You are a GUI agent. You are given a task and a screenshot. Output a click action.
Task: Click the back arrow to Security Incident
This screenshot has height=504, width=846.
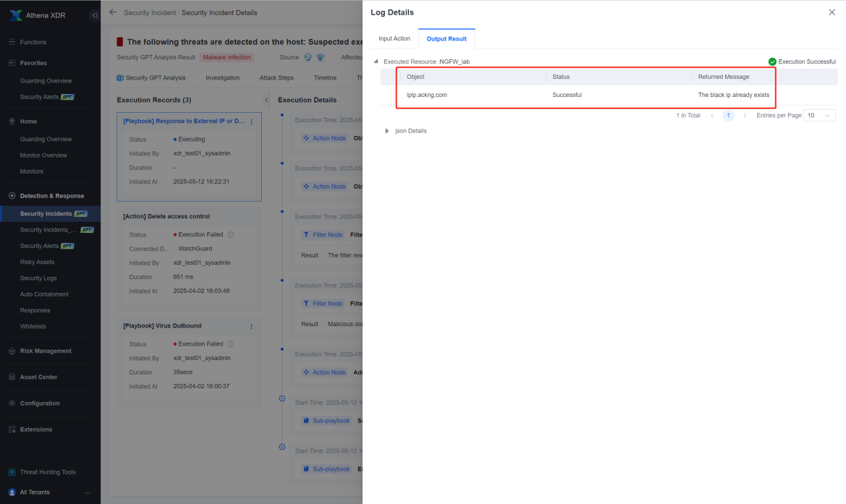point(113,12)
